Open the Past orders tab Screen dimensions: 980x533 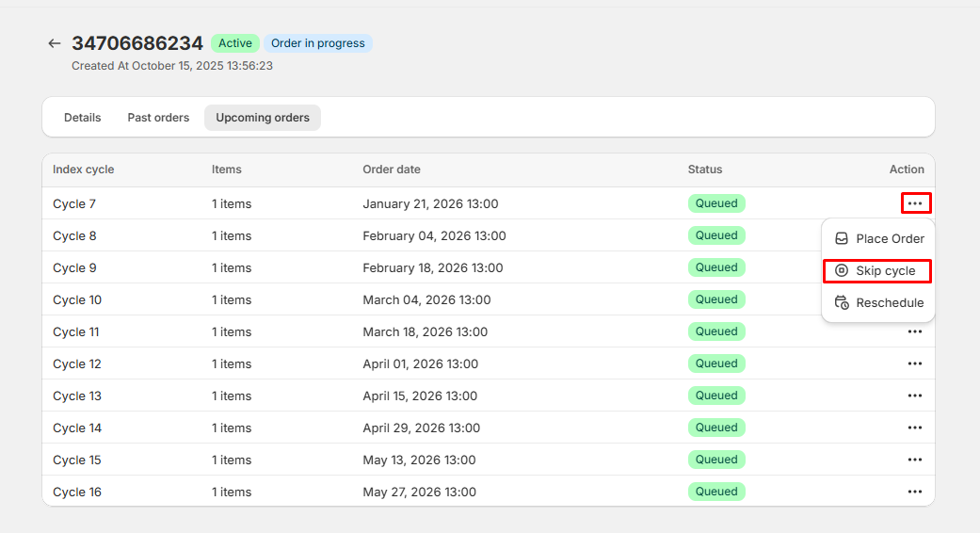158,118
